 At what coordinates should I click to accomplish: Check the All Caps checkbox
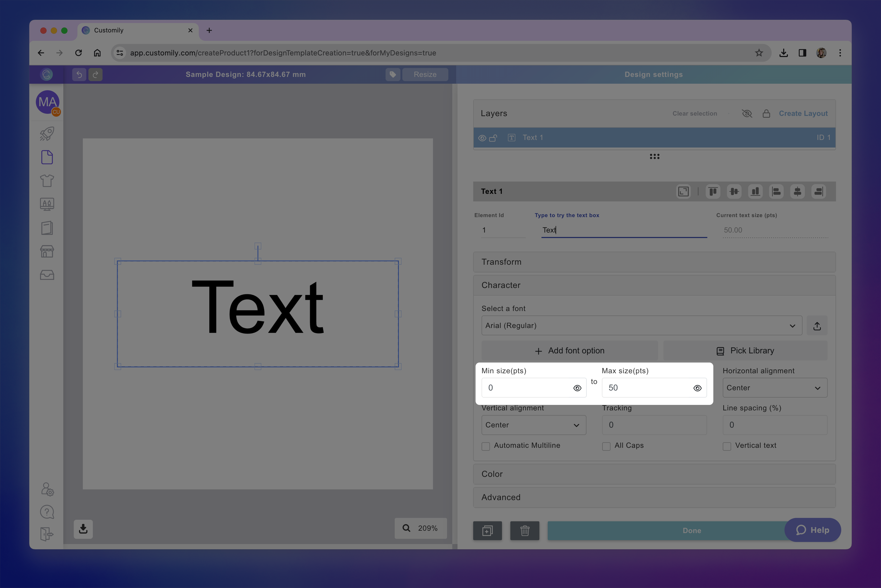coord(606,446)
